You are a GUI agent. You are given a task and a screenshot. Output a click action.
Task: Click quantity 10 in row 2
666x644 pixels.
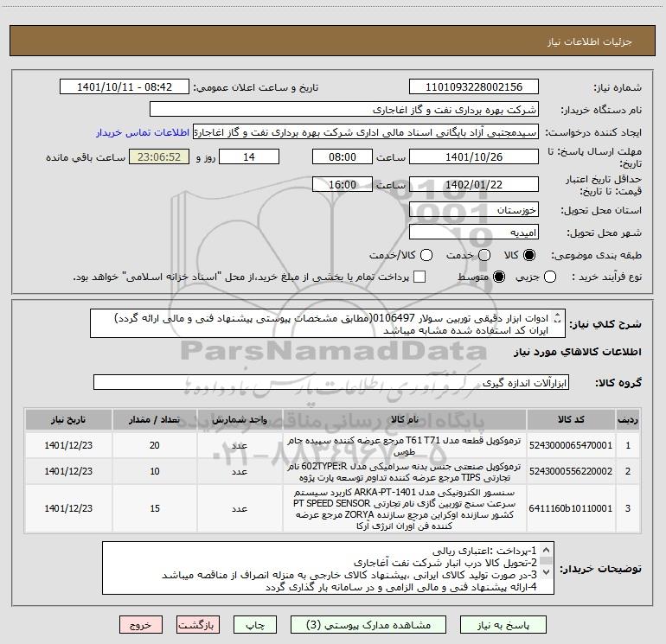(155, 471)
